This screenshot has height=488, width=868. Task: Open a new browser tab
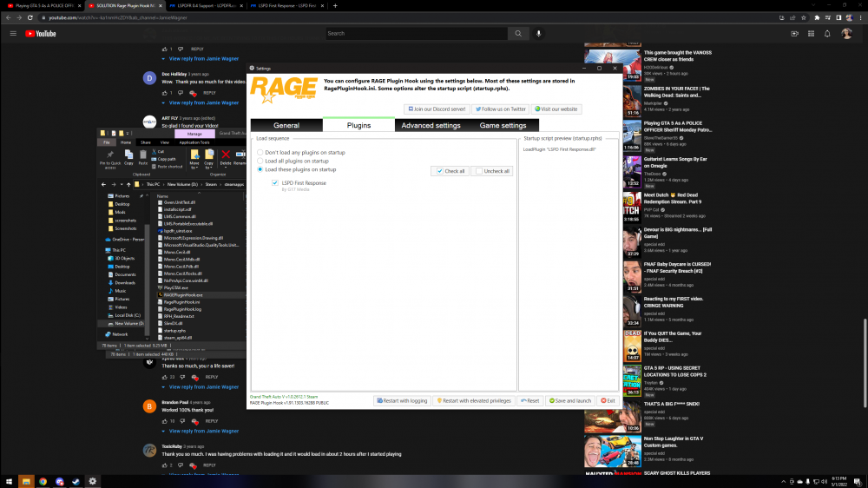335,5
